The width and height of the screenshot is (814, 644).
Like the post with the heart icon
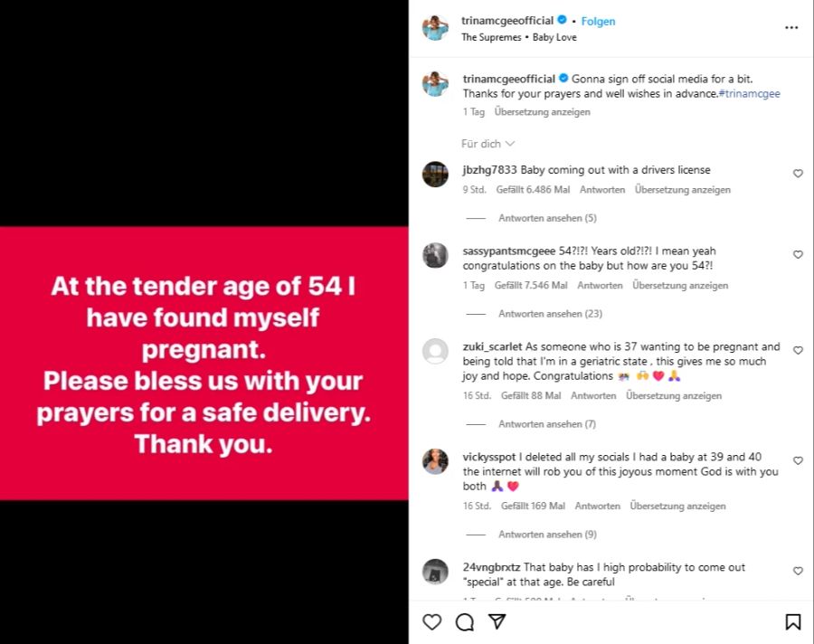pyautogui.click(x=432, y=621)
